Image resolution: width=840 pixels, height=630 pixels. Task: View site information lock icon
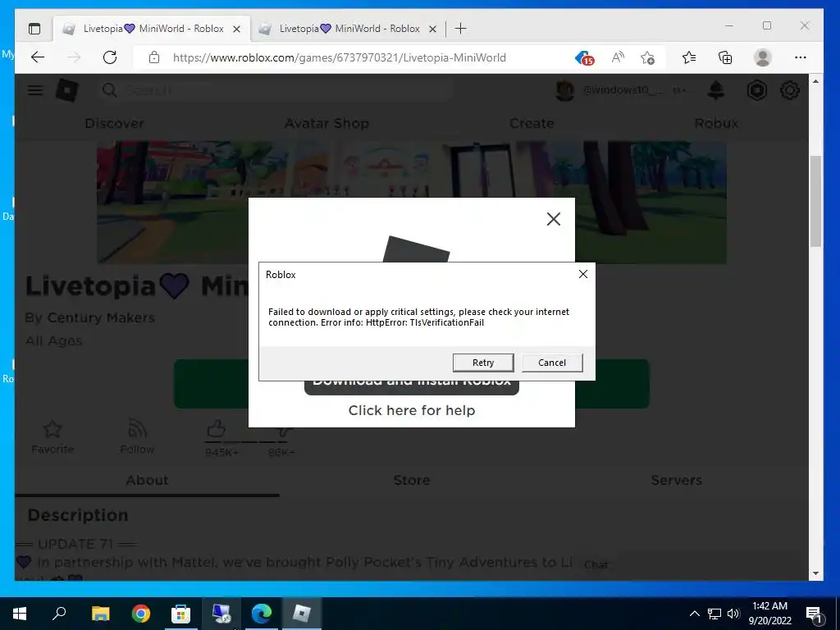[154, 57]
